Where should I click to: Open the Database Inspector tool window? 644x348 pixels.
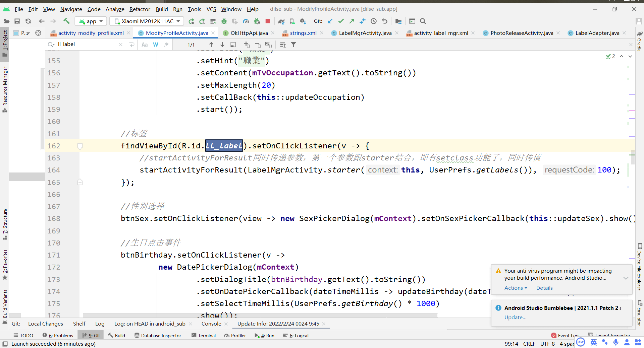(x=158, y=335)
